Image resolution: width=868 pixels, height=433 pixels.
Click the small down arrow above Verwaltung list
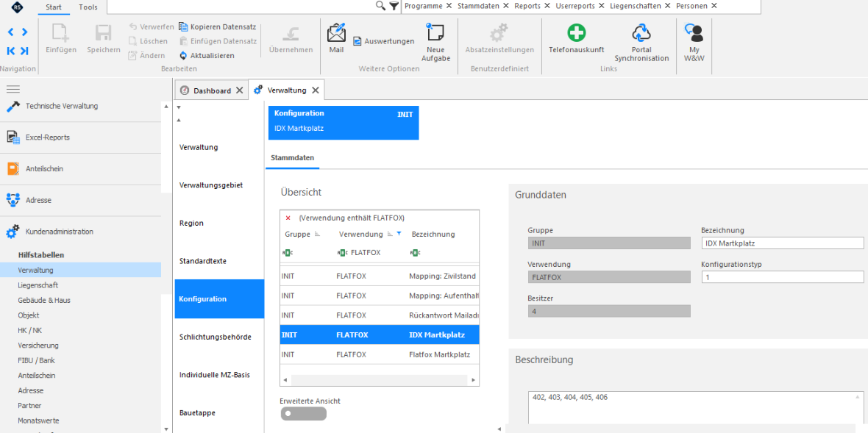tap(178, 107)
